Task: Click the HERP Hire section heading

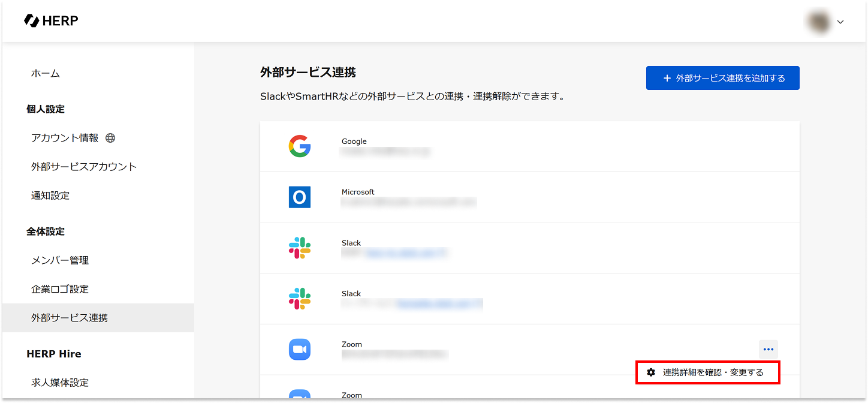Action: 54,354
